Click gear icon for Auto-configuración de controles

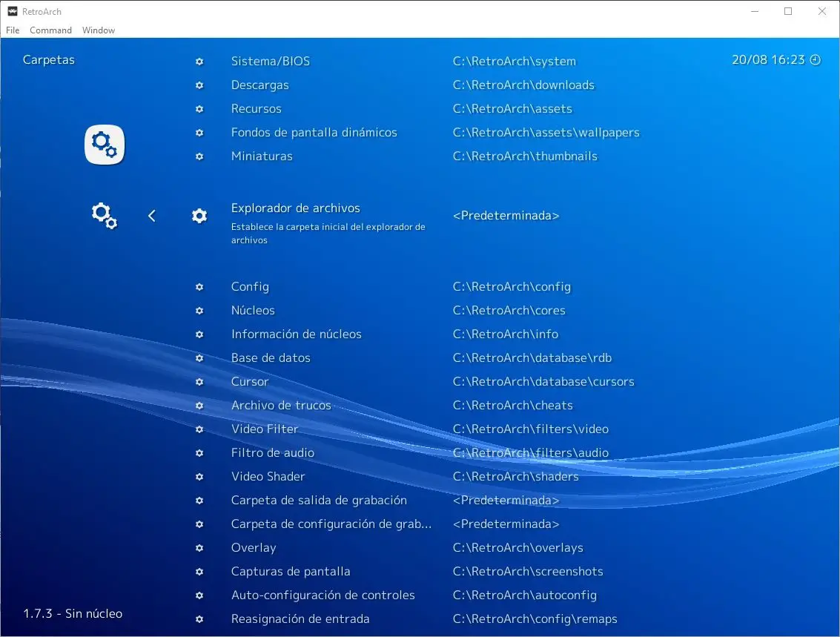click(199, 595)
